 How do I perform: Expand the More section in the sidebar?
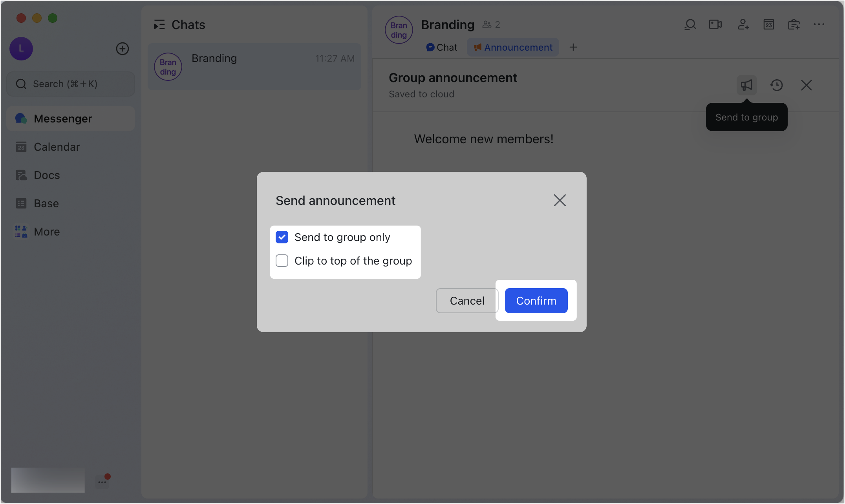coord(46,232)
